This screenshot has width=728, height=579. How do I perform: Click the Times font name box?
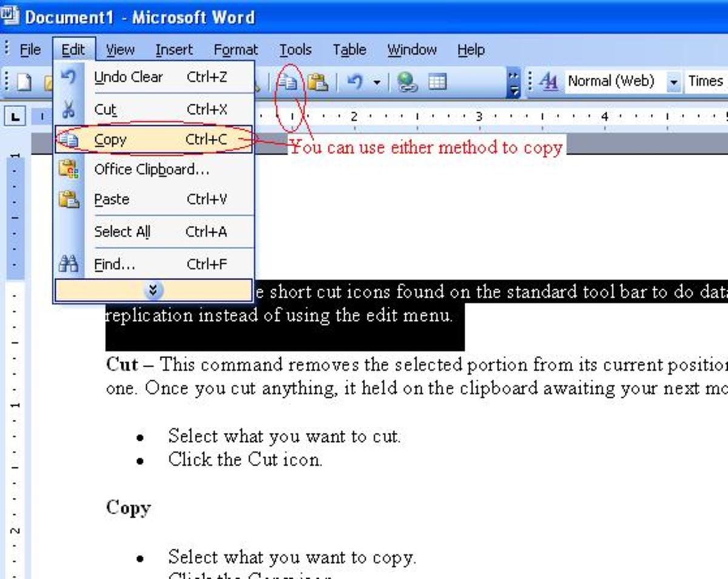pyautogui.click(x=706, y=81)
